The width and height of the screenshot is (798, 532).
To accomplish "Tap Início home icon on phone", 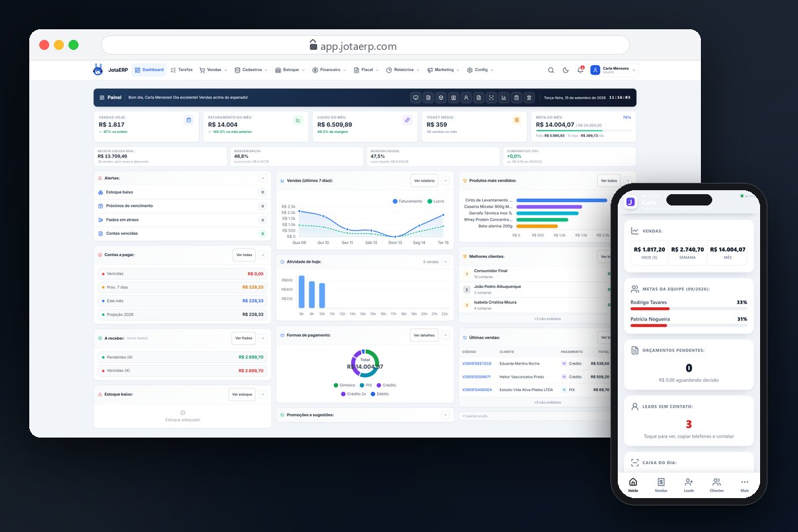I will click(x=633, y=482).
